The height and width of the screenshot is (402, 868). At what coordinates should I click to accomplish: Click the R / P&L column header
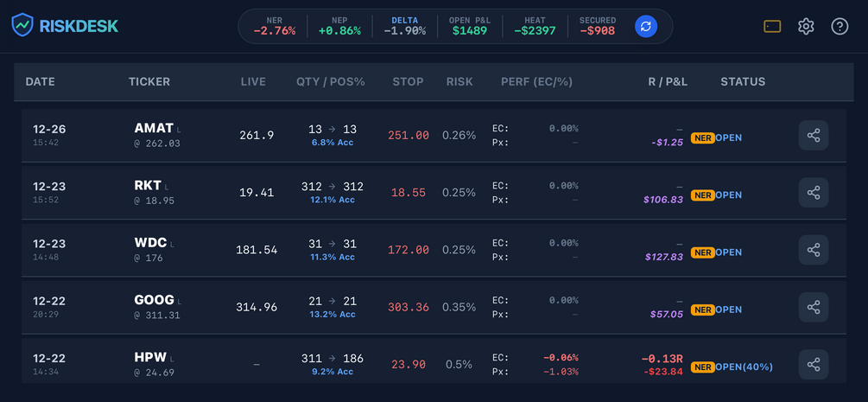tap(668, 82)
